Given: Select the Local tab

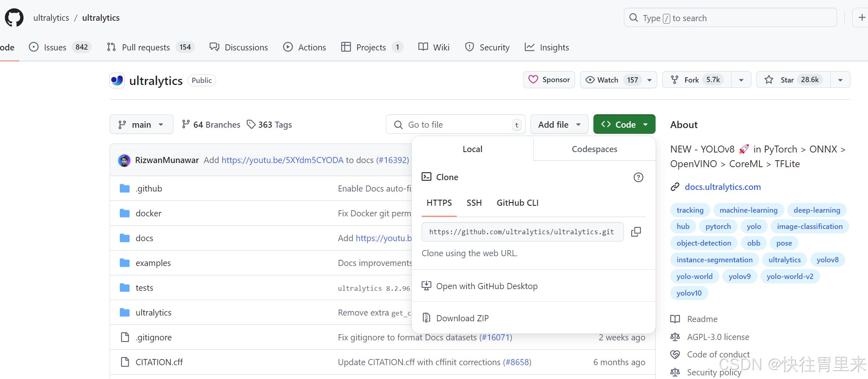Looking at the screenshot, I should (472, 149).
